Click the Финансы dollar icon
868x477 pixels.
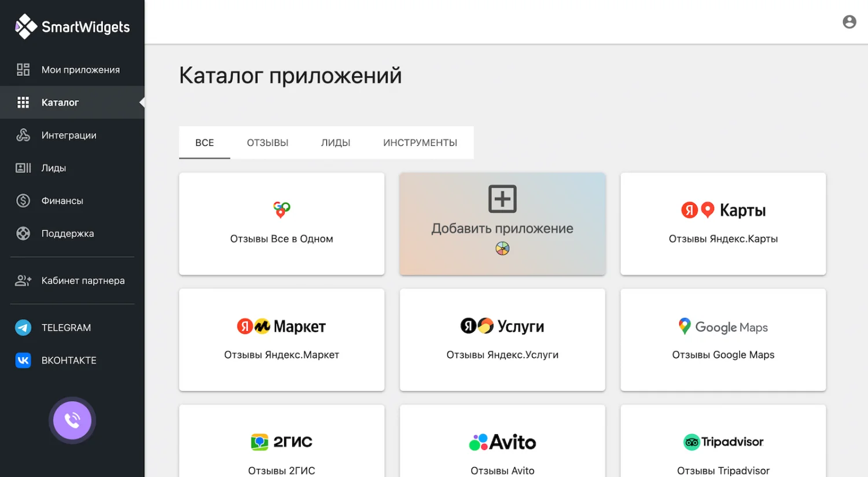(23, 201)
